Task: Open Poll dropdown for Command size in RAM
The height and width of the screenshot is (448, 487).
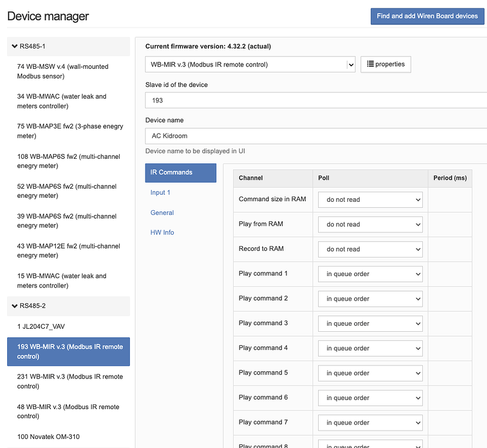Action: tap(370, 200)
